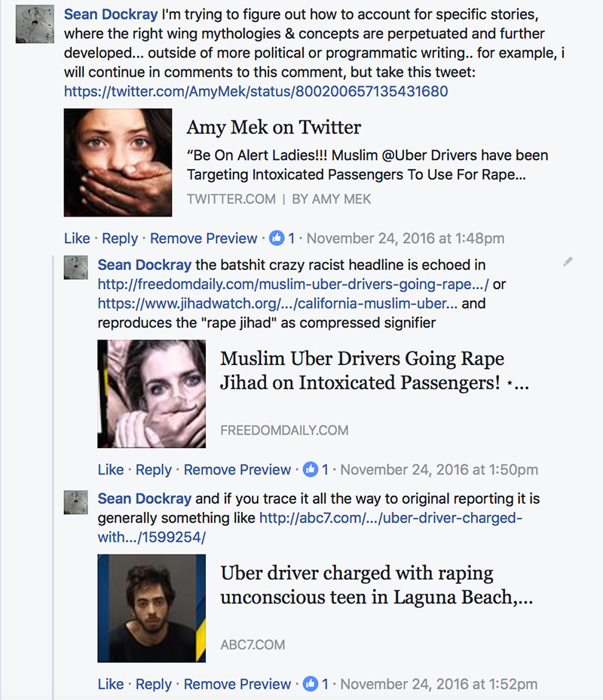Click the 'November 24, 2016 at 1:48pm' timestamp

coord(406,238)
